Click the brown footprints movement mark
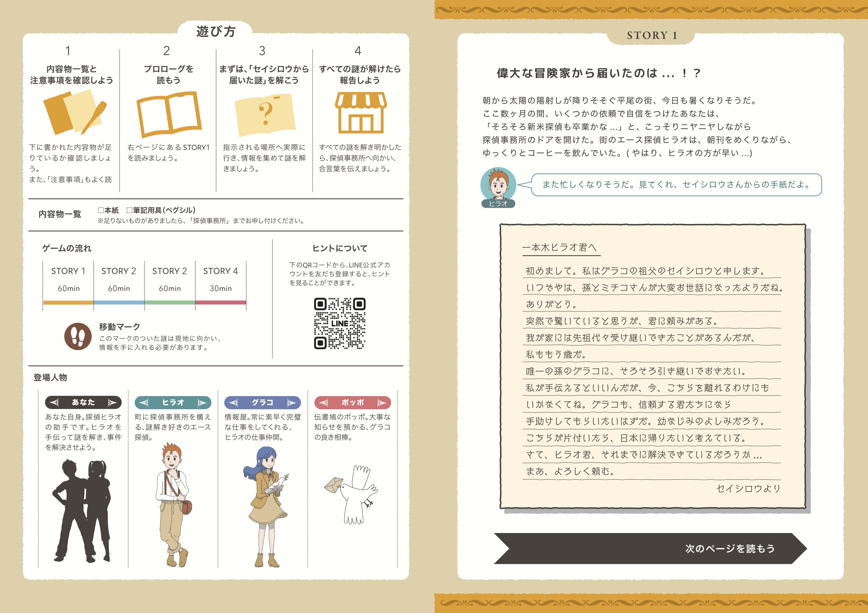Viewport: 868px width, 613px height. [x=78, y=336]
